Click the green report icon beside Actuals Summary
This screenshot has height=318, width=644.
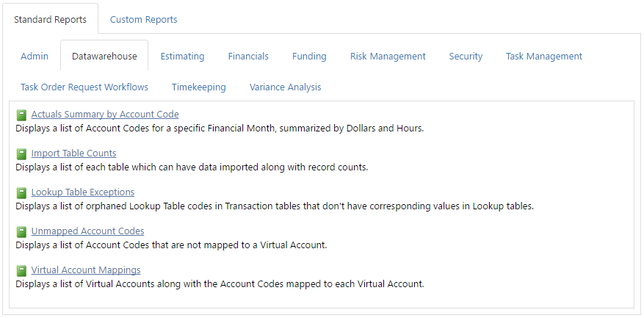[x=21, y=115]
